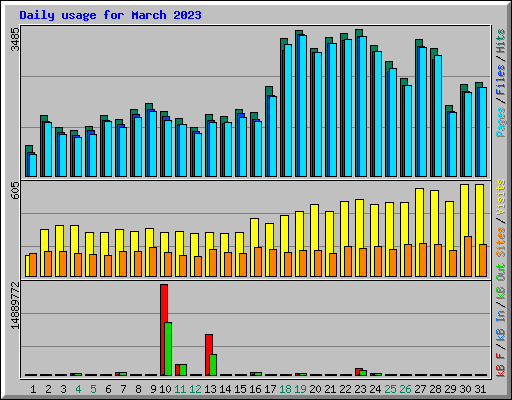Click the yellow Visits bar for day 1

pyautogui.click(x=27, y=266)
